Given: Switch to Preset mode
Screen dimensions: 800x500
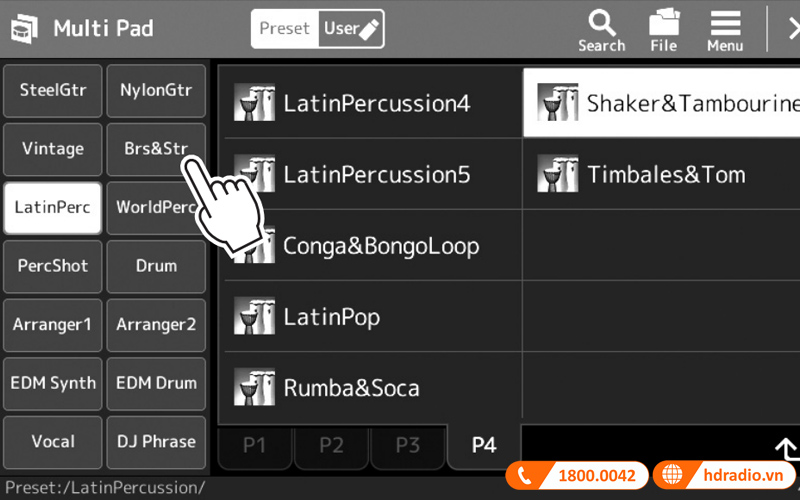Looking at the screenshot, I should (284, 29).
